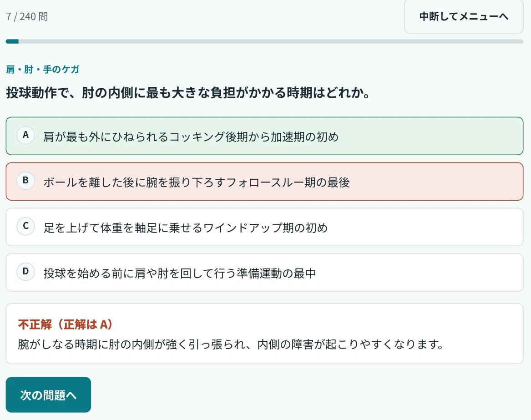
Task: Click the explanation text in the feedback box
Action: 231,344
